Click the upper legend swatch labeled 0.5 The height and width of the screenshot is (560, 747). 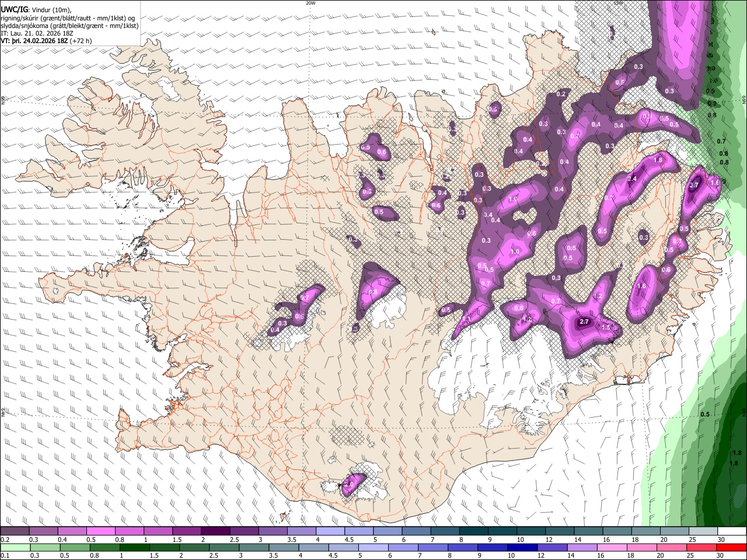(x=100, y=531)
